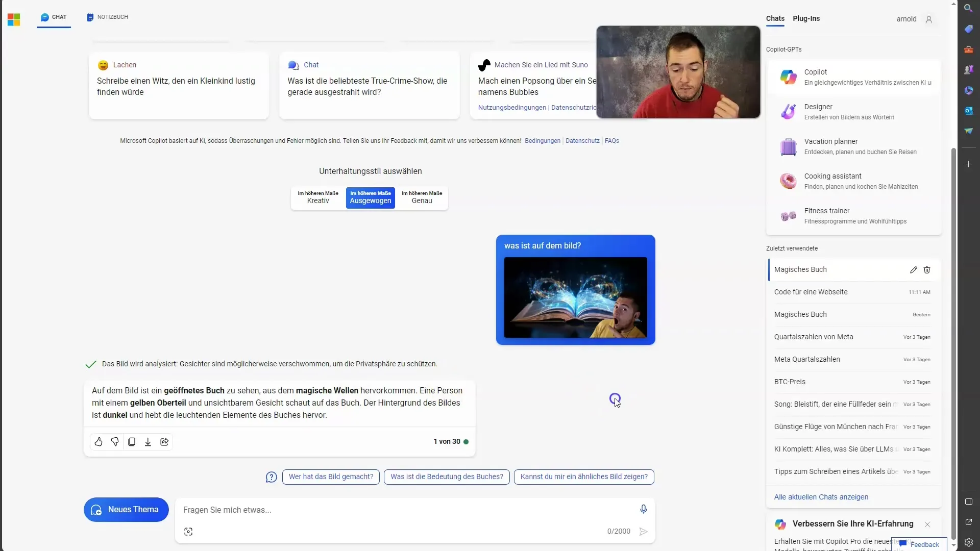This screenshot has height=551, width=980.
Task: Click the thumbs up icon on response
Action: tap(99, 442)
